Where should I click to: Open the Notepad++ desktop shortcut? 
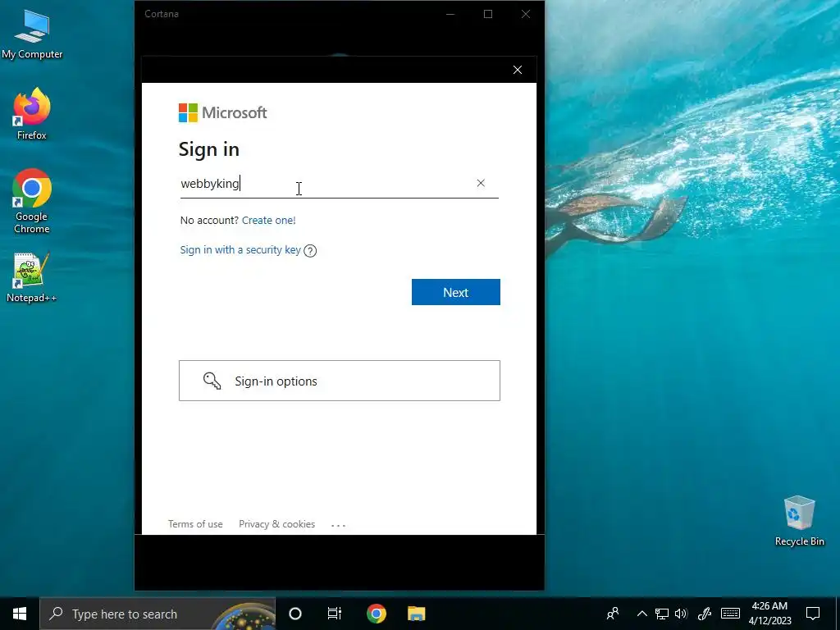[32, 277]
